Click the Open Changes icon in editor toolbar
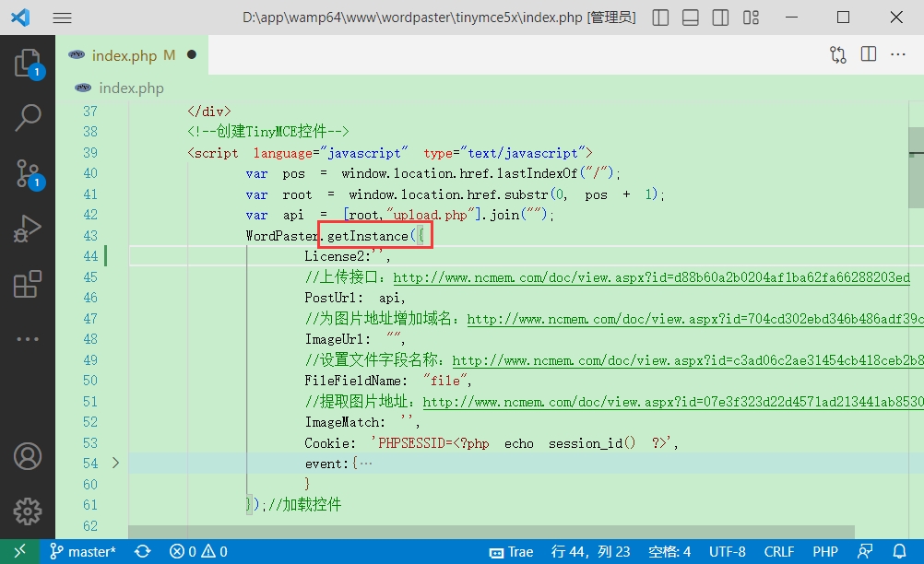This screenshot has width=924, height=564. click(x=837, y=55)
